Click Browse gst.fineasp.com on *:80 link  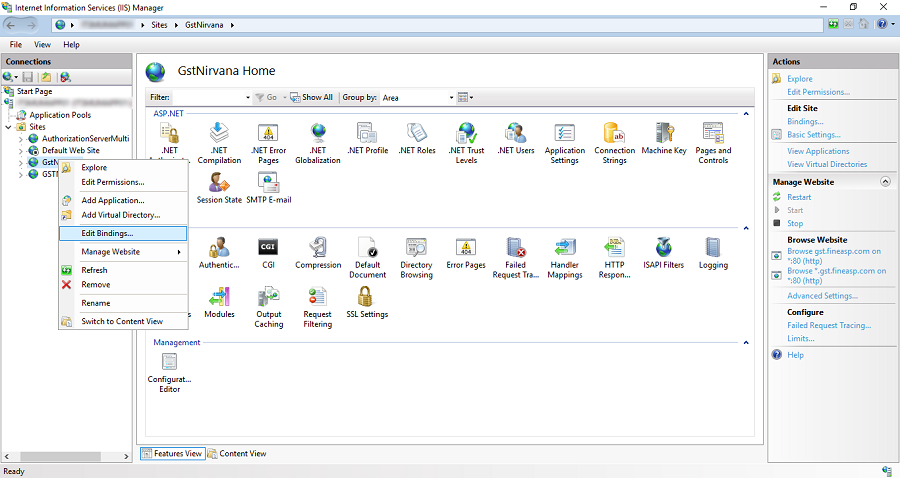833,256
